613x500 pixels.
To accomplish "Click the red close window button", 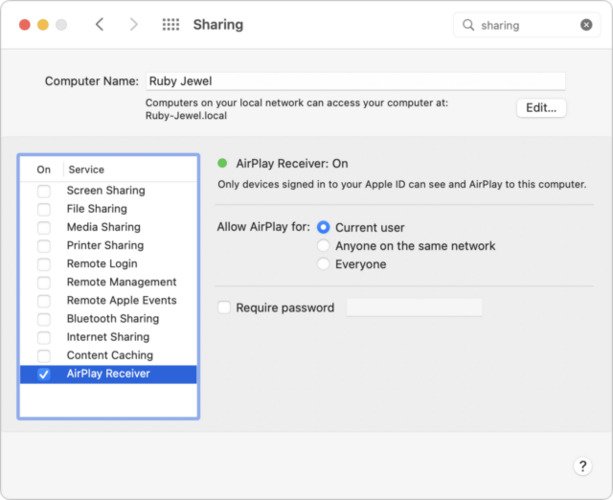I will coord(25,25).
